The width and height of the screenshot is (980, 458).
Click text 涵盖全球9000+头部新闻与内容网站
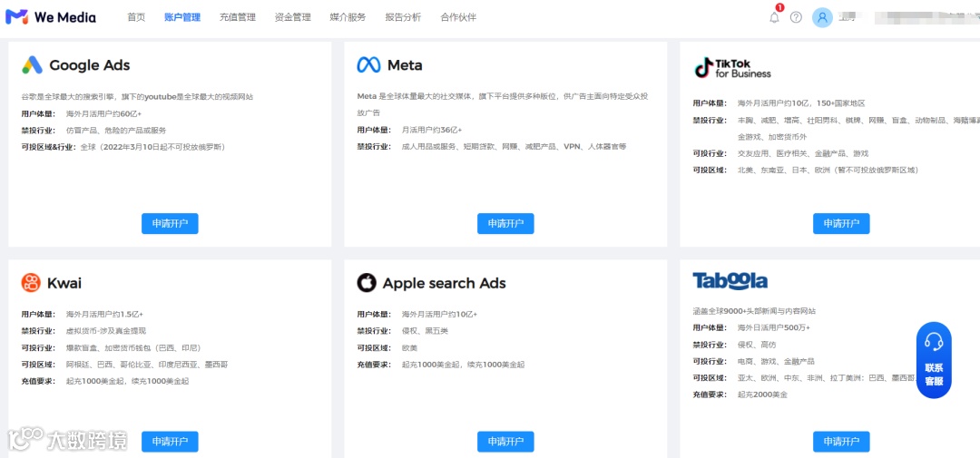754,310
